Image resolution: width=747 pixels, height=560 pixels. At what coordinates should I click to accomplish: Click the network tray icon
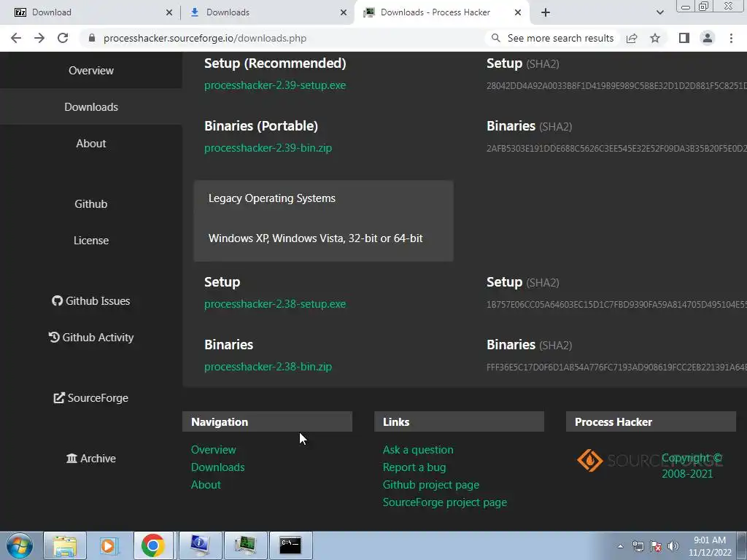[638, 546]
